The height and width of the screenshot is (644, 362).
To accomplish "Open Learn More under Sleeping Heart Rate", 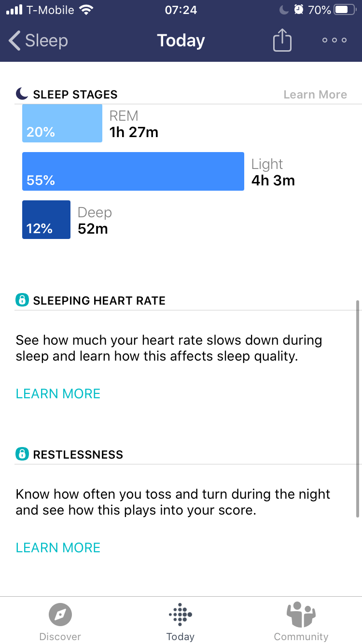I will pyautogui.click(x=58, y=393).
